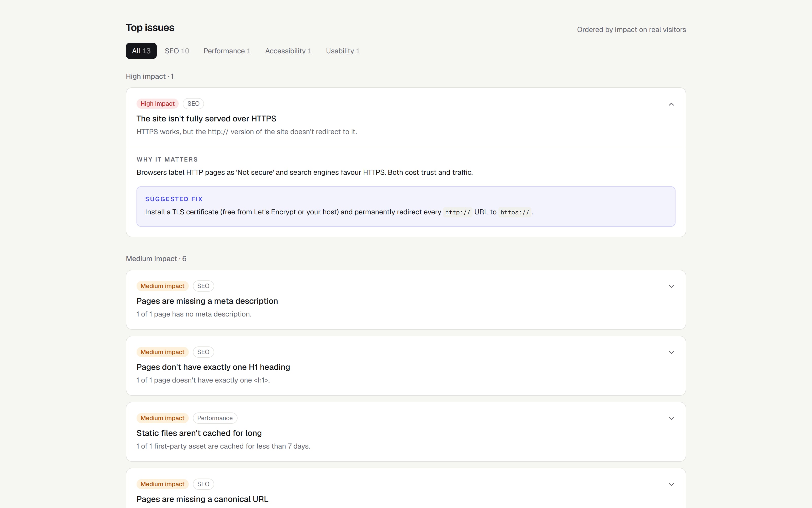Click the 'High impact · 1' section label
This screenshot has height=508, width=812.
pyautogui.click(x=150, y=76)
